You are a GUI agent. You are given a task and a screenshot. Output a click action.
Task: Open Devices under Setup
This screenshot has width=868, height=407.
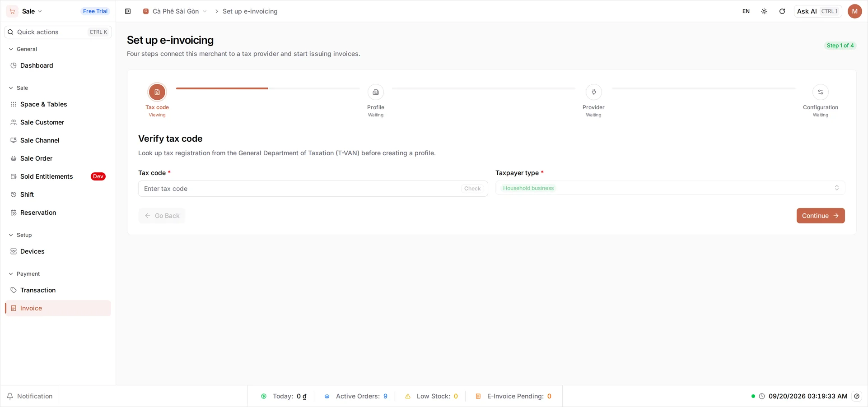point(58,251)
